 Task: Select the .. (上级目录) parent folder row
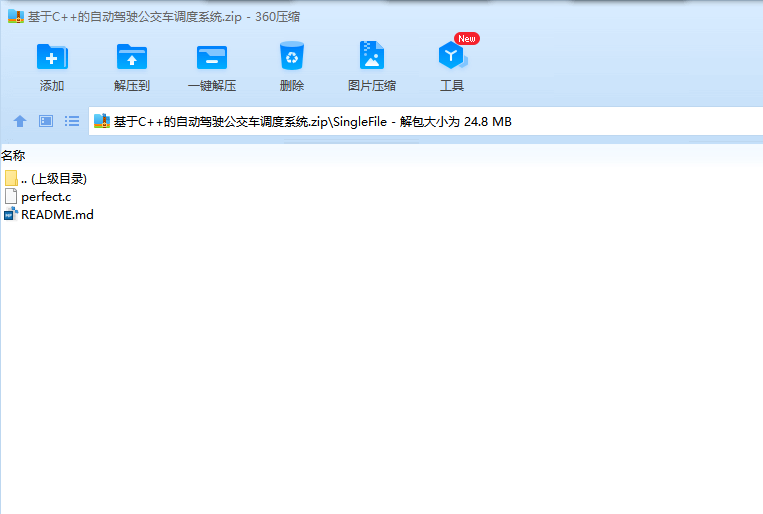46,179
